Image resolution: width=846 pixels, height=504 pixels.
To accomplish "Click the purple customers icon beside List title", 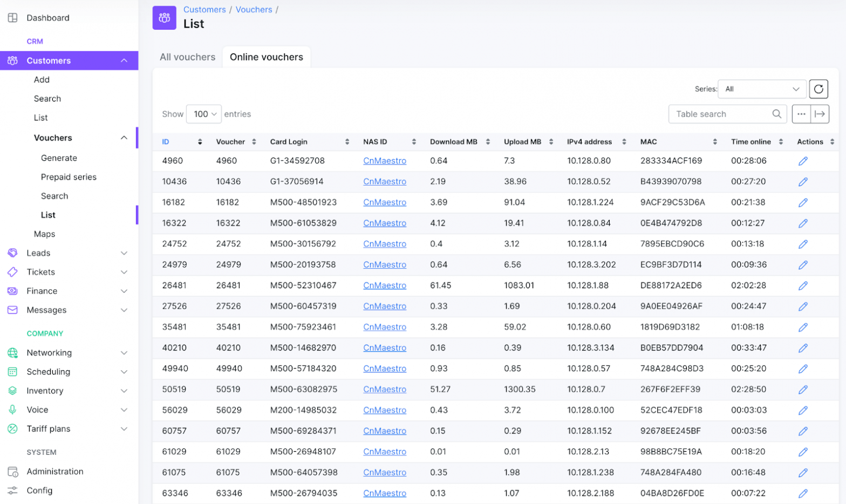I will coord(164,18).
